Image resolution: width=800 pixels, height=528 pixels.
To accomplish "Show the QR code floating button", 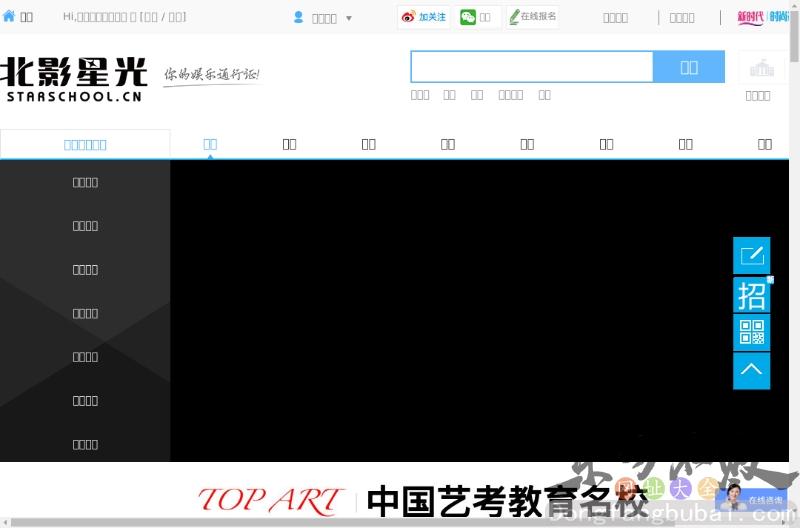I will coord(752,332).
